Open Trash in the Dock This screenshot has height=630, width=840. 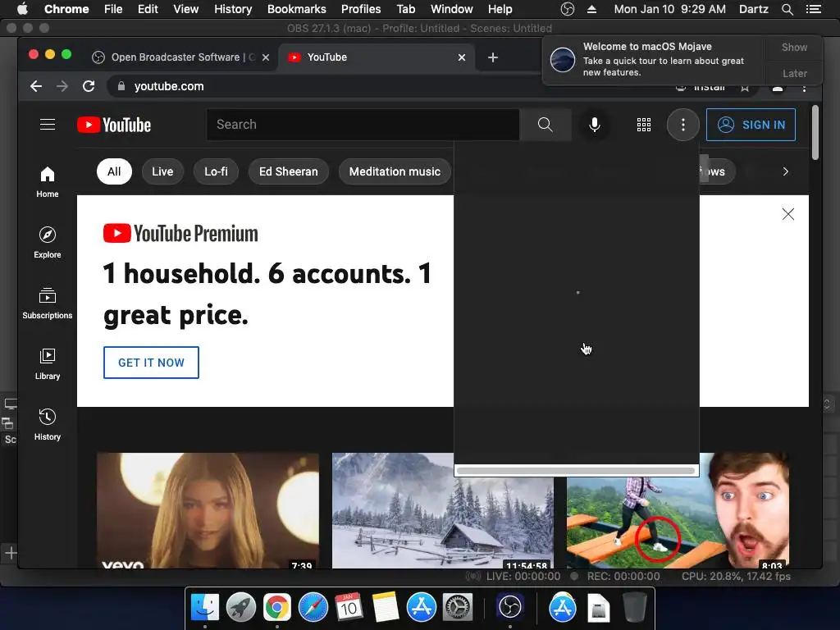click(634, 608)
